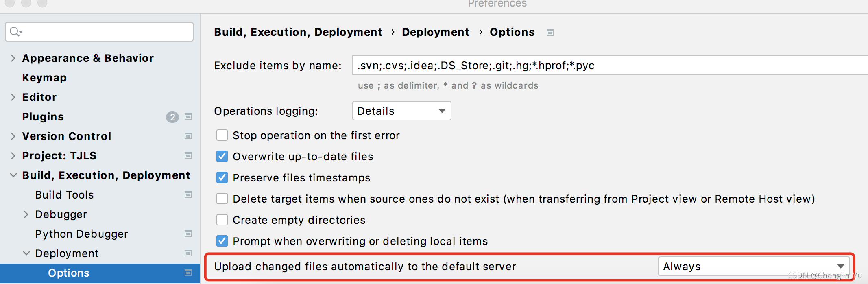Expand the Debugger node

tap(26, 214)
